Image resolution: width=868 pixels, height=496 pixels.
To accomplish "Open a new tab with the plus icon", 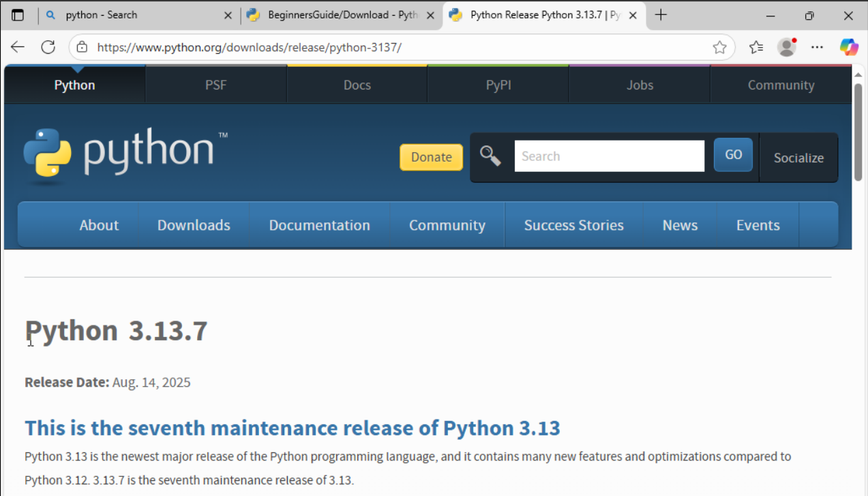I will click(x=660, y=14).
